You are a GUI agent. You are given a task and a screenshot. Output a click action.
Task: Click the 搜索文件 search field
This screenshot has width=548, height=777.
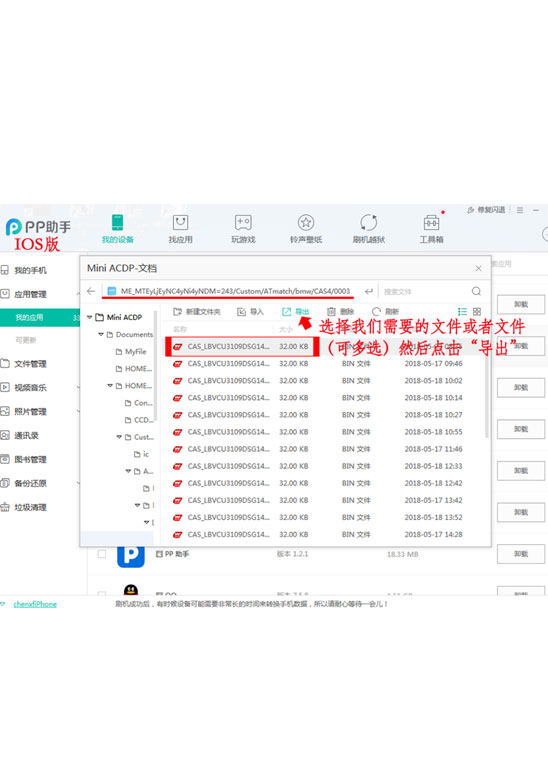(x=424, y=292)
